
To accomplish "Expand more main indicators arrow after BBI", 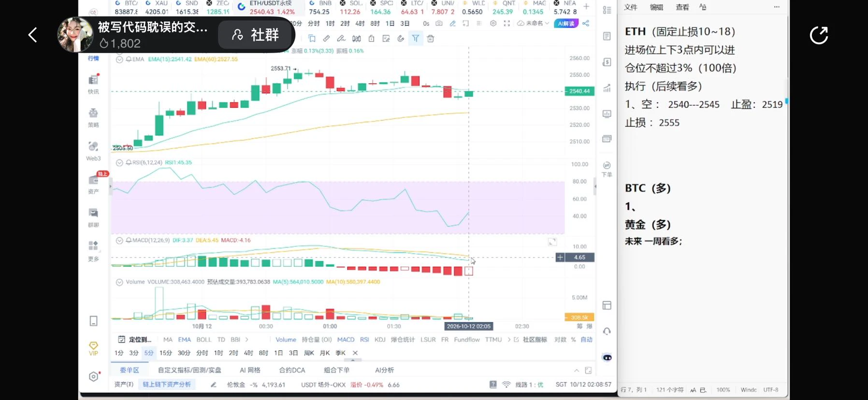I will 246,340.
